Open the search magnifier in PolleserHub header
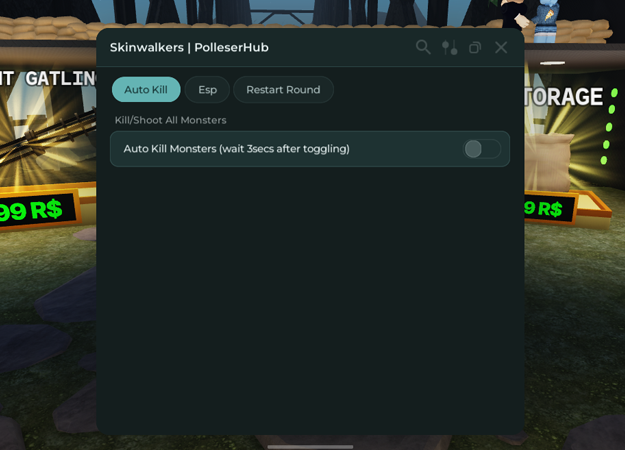 (x=423, y=47)
